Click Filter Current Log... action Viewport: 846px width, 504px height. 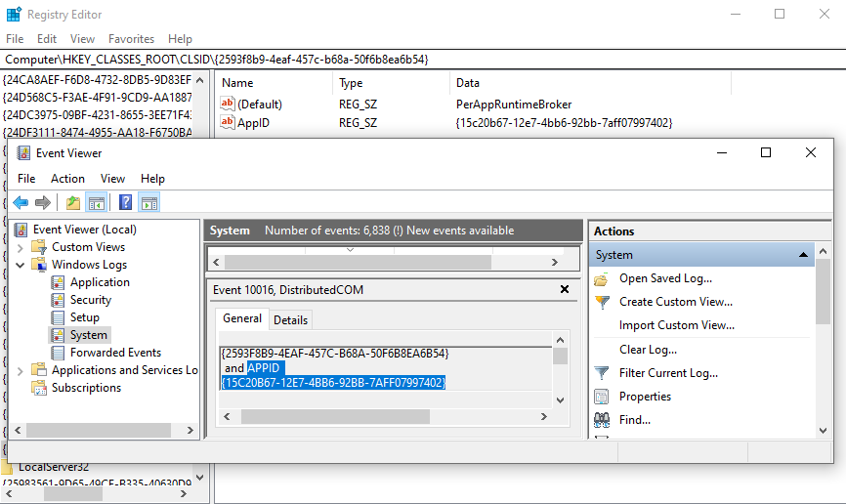click(668, 373)
